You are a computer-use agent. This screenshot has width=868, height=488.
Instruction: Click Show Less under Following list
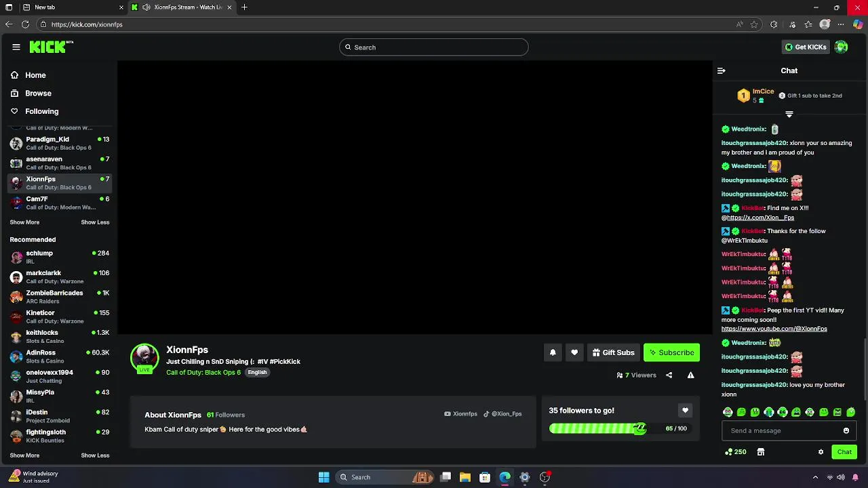pos(95,222)
